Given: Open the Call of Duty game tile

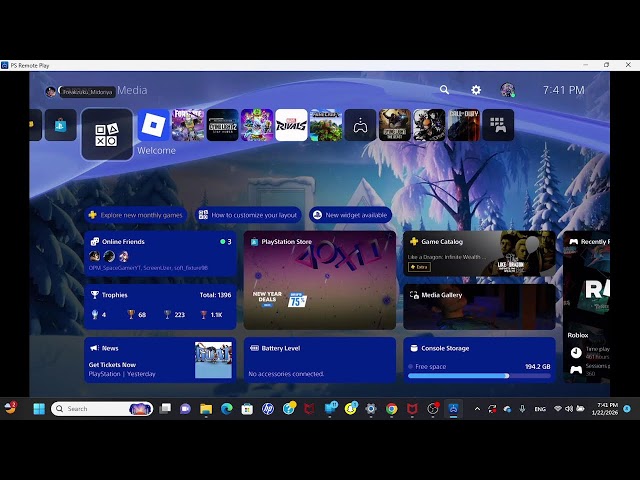Looking at the screenshot, I should click(x=464, y=125).
